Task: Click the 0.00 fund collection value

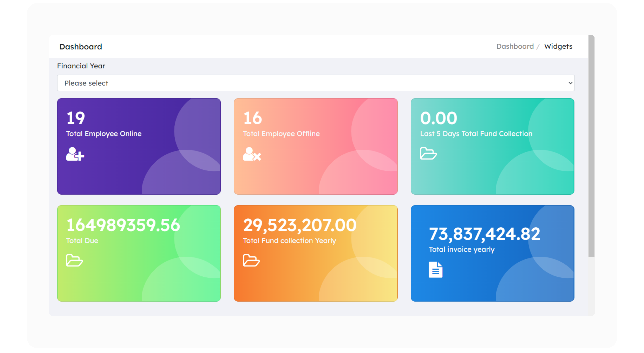Action: click(439, 118)
